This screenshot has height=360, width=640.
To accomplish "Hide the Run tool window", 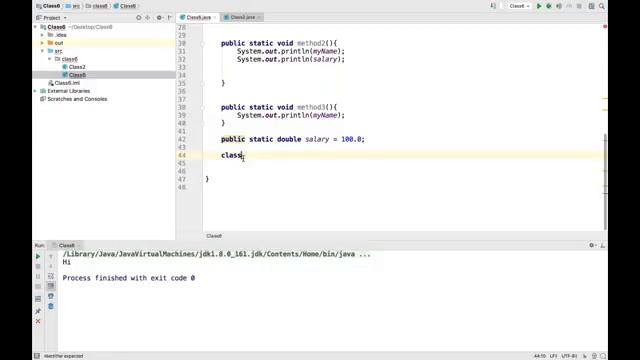I will (602, 245).
